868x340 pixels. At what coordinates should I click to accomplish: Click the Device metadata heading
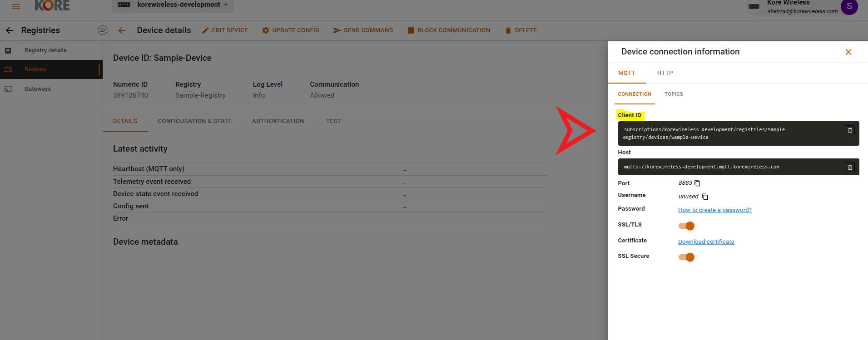coord(145,242)
